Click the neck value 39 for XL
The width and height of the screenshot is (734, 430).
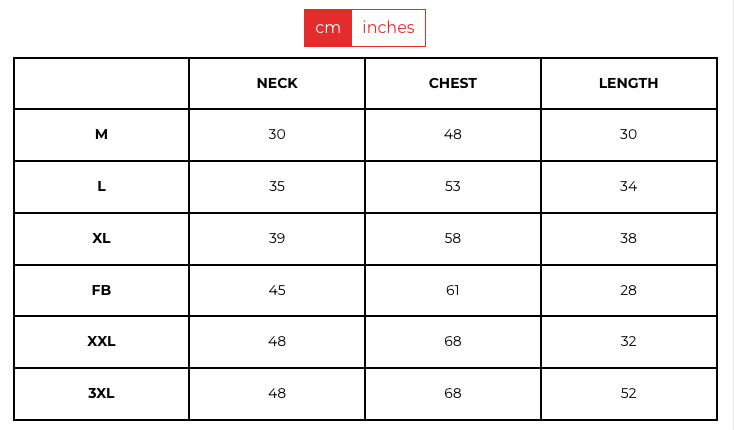277,238
